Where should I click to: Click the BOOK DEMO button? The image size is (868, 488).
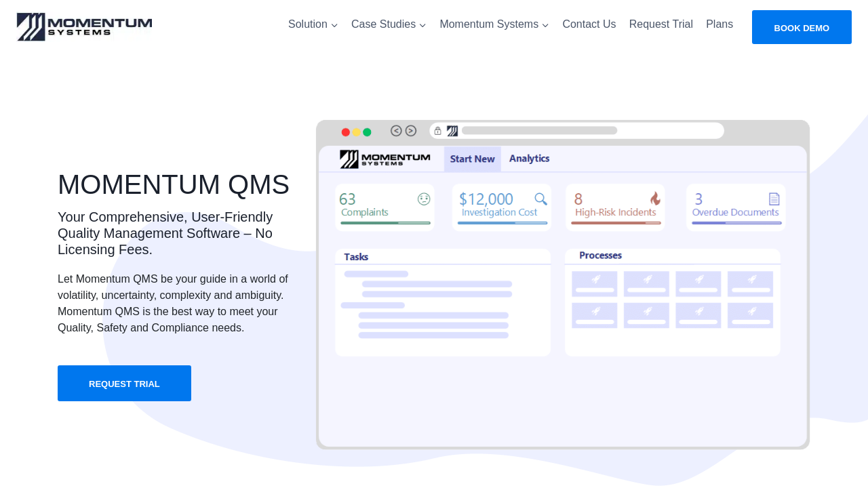(801, 28)
